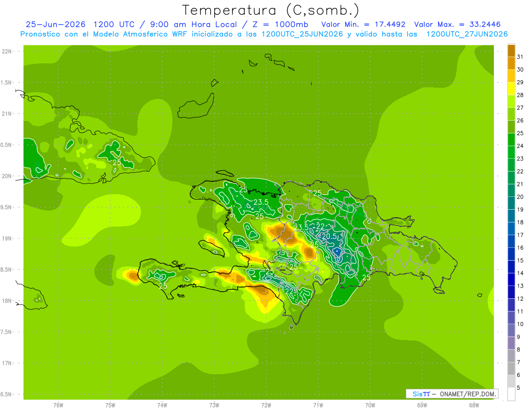Click the '73W' longitude axis label
532x411 pixels.
pyautogui.click(x=214, y=405)
